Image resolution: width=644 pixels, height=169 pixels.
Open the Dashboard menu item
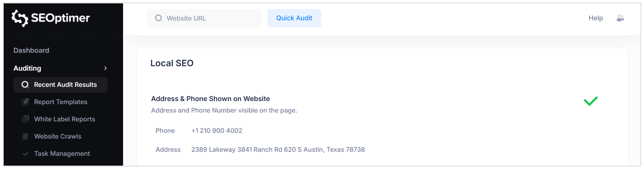point(31,50)
